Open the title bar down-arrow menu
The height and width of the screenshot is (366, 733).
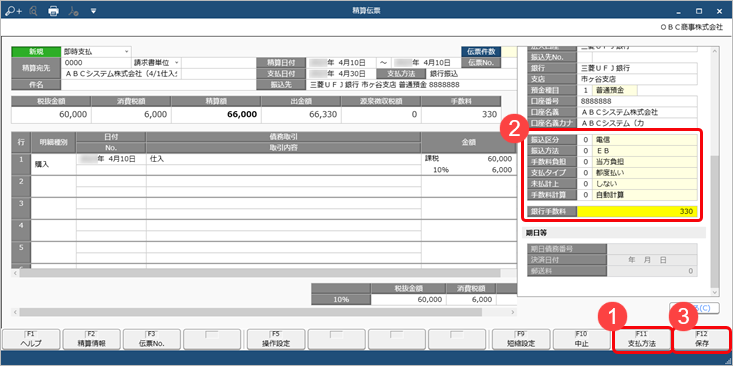(93, 10)
